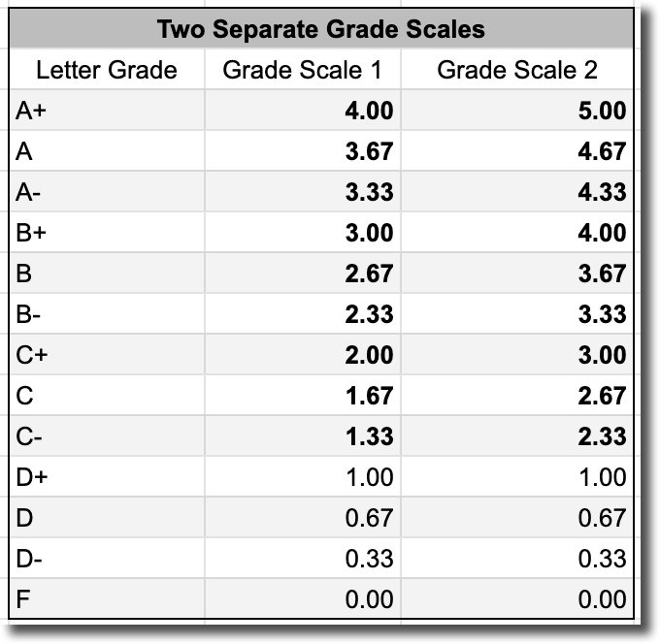Click the A- letter grade cell

107,192
